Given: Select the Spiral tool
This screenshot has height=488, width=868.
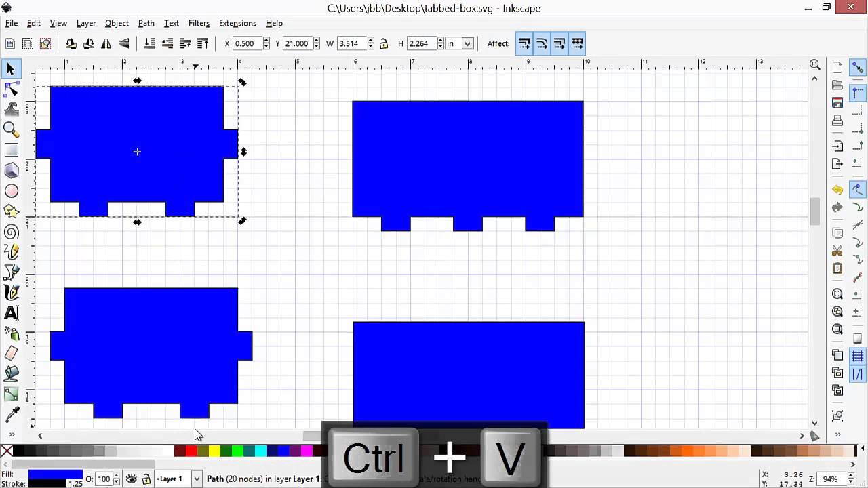Looking at the screenshot, I should click(x=11, y=232).
